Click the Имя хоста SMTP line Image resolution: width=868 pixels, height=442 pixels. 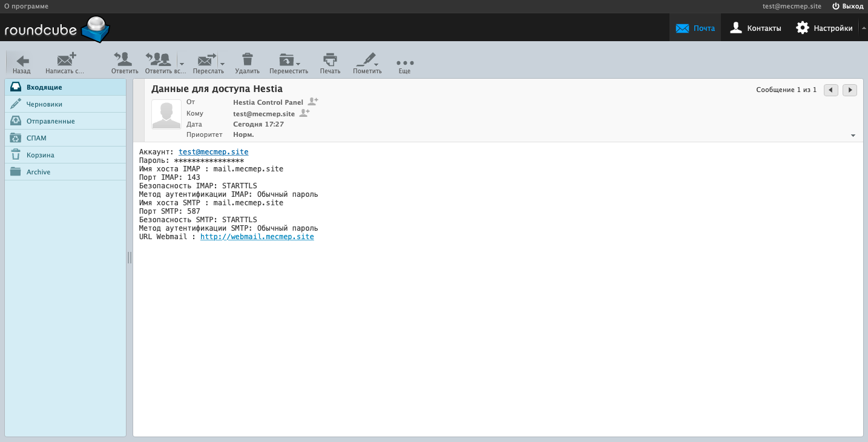click(x=211, y=203)
